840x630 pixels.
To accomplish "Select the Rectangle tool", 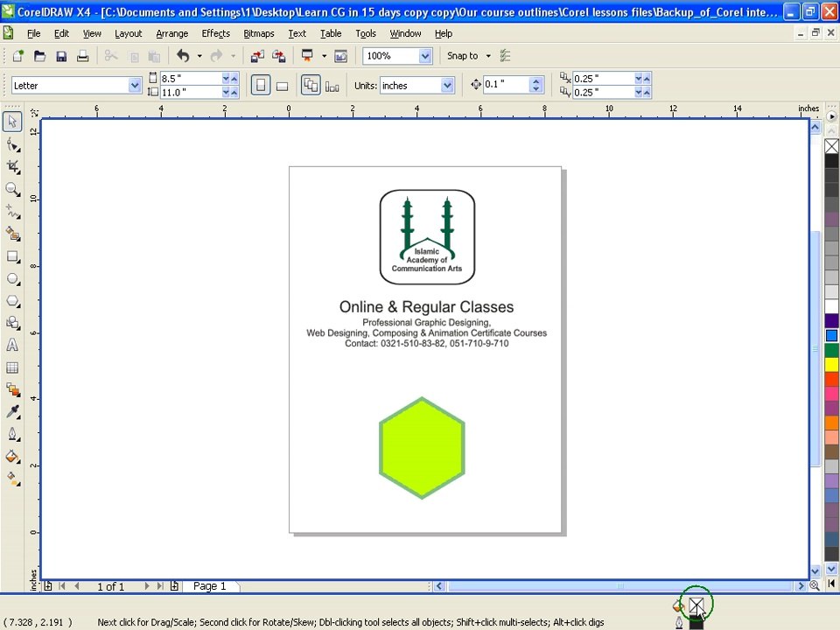I will point(12,256).
